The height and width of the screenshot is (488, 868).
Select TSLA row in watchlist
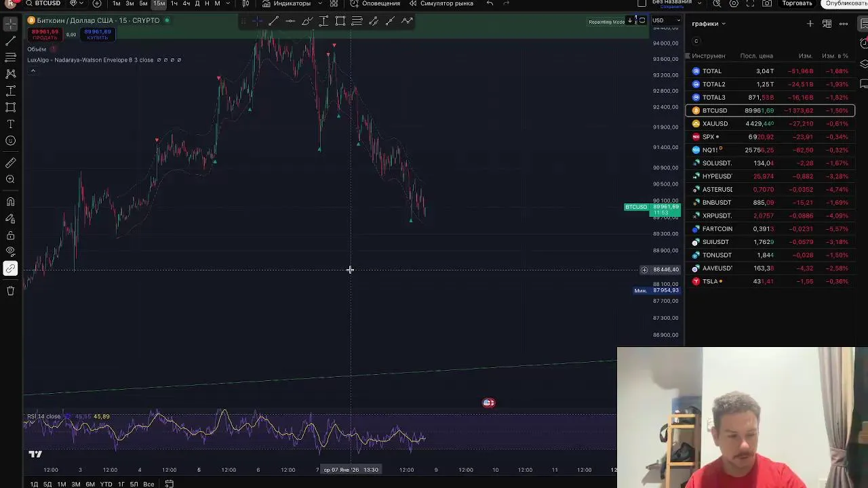point(770,281)
